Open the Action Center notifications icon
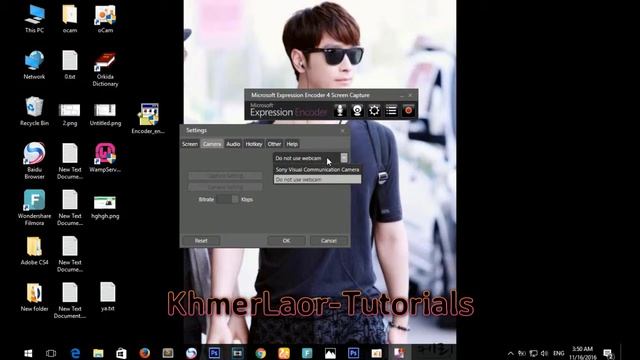 (608, 353)
